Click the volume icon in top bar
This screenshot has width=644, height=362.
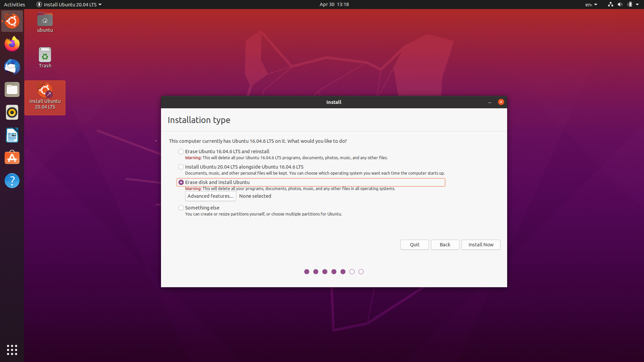620,4
